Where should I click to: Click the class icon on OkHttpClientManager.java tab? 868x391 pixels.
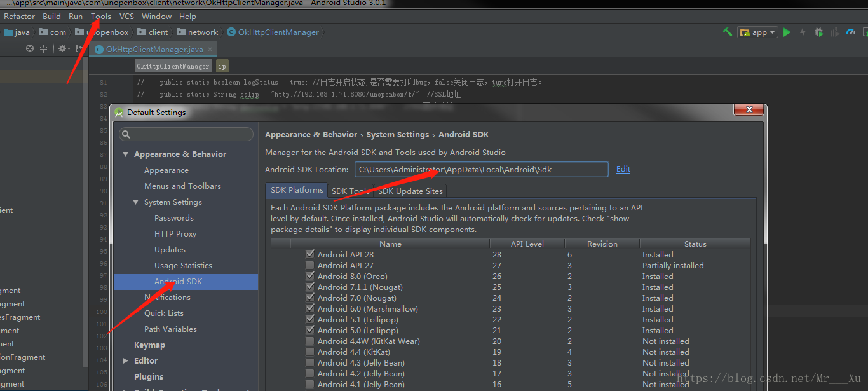[x=98, y=49]
